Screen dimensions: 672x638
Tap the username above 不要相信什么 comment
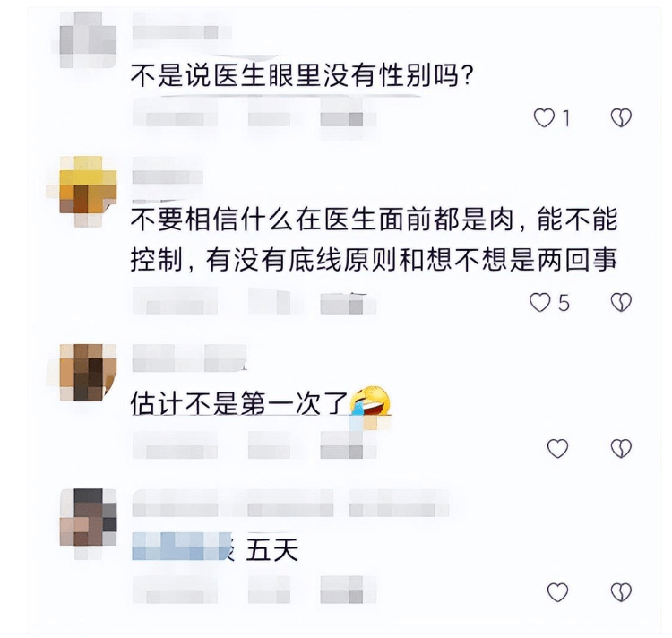168,177
